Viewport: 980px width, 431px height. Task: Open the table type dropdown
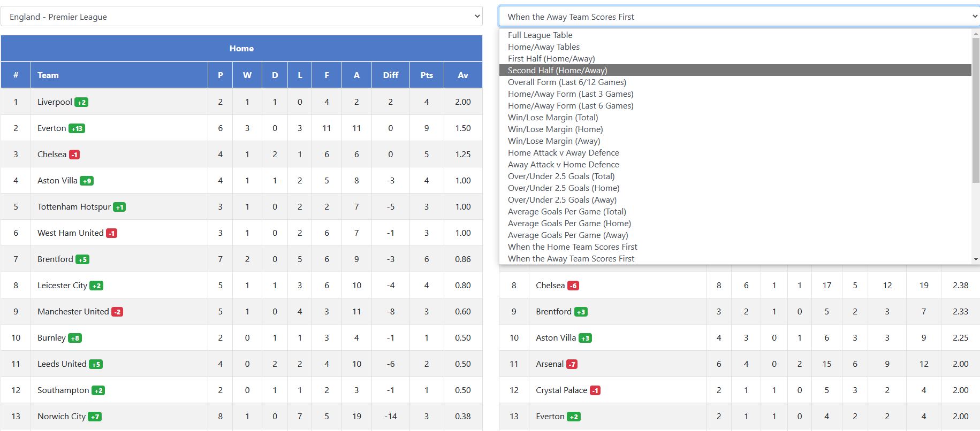tap(739, 17)
